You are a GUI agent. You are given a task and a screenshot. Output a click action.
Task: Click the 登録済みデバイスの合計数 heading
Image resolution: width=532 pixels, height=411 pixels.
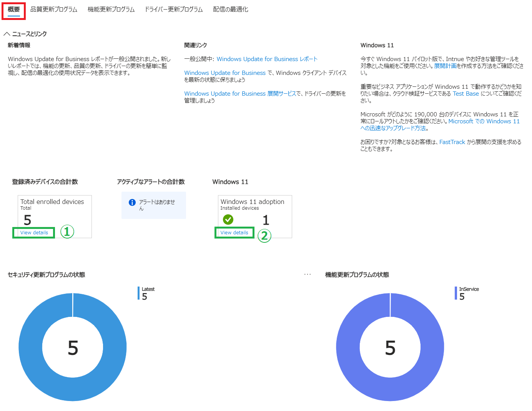point(45,182)
